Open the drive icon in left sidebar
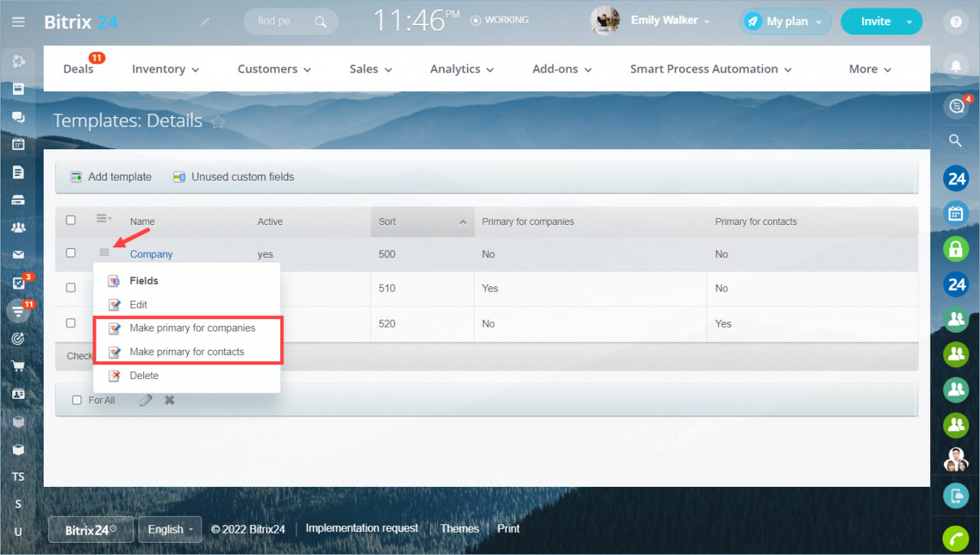Viewport: 980px width, 555px height. pyautogui.click(x=18, y=200)
